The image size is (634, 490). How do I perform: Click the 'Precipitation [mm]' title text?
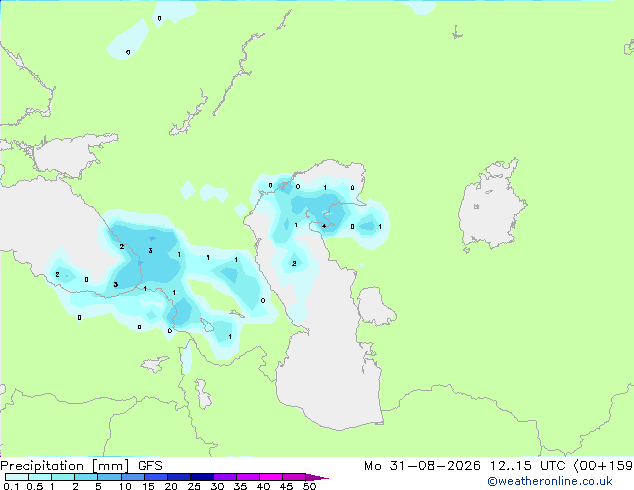pos(65,466)
